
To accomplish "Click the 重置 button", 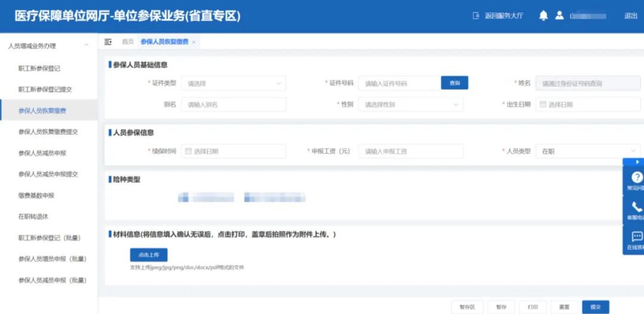I will [x=564, y=307].
